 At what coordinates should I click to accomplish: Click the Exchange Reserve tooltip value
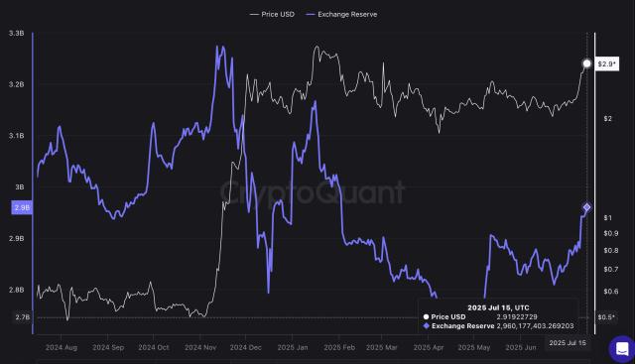(x=535, y=326)
